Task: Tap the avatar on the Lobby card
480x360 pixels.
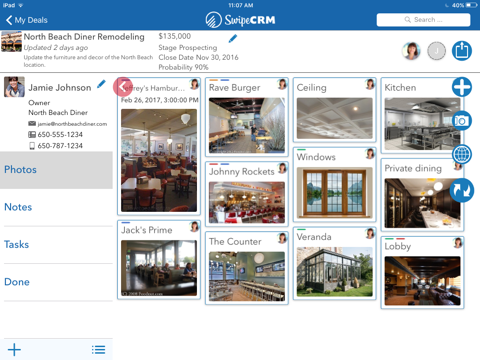Action: tap(458, 243)
